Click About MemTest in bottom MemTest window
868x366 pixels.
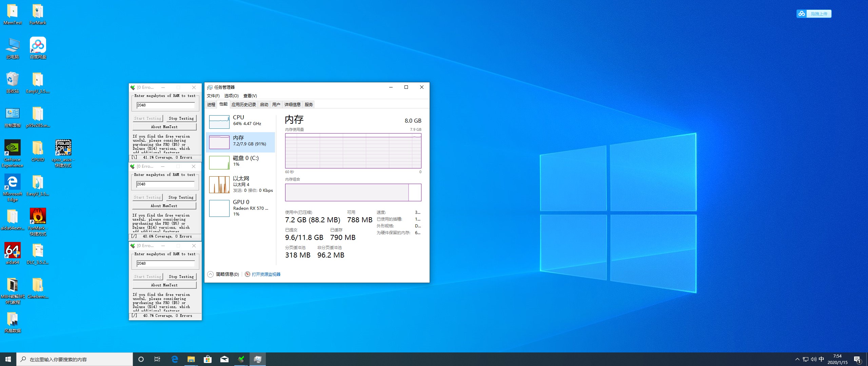click(x=164, y=285)
